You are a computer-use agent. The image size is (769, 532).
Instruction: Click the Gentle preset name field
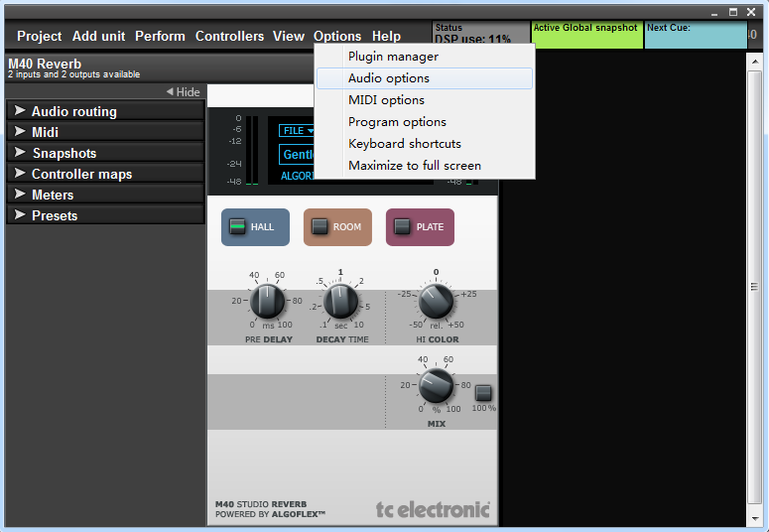tap(297, 155)
